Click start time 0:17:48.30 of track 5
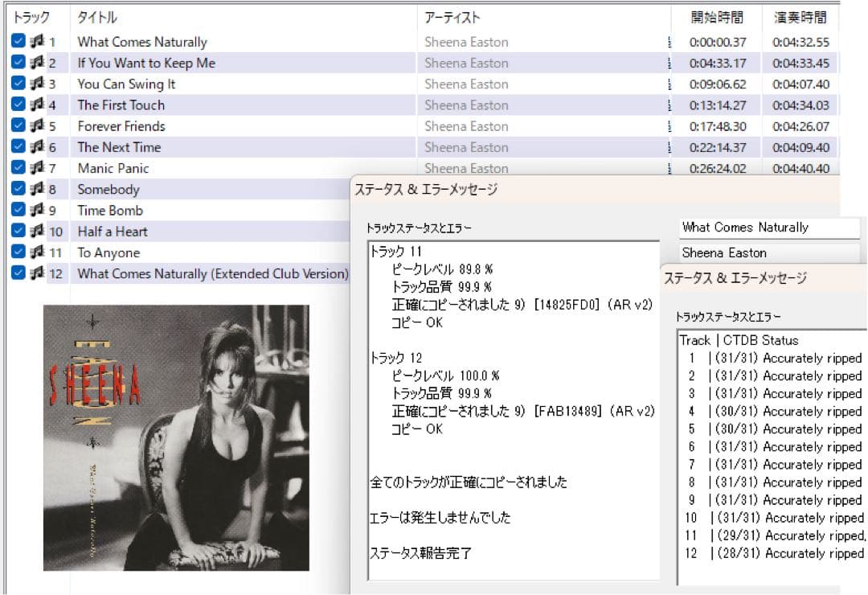This screenshot has height=595, width=868. click(718, 126)
